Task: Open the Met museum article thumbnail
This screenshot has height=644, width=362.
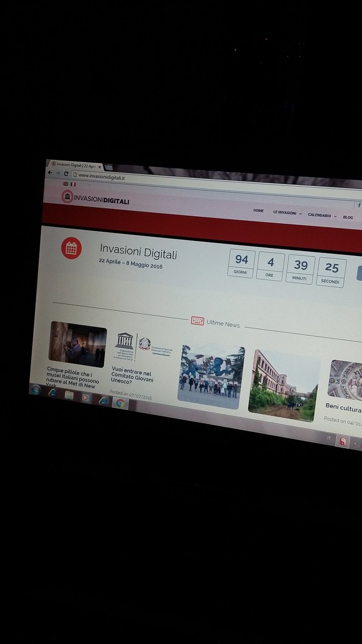Action: click(78, 344)
